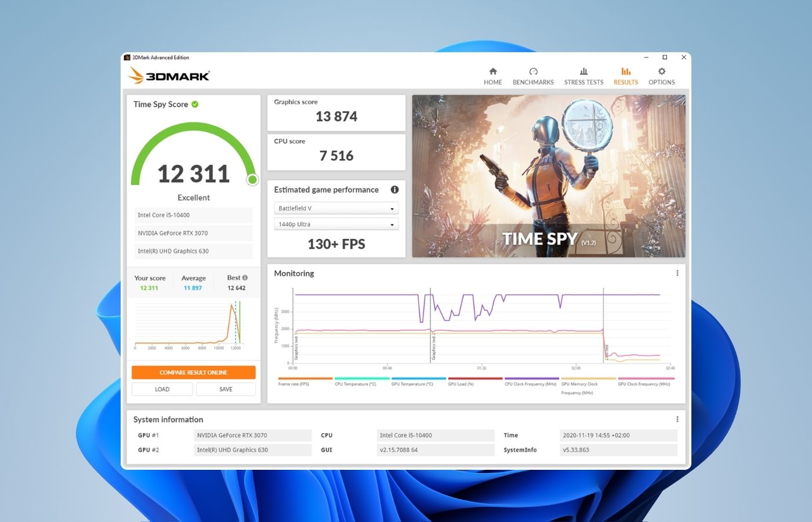812x522 pixels.
Task: Click the Load button
Action: point(162,389)
